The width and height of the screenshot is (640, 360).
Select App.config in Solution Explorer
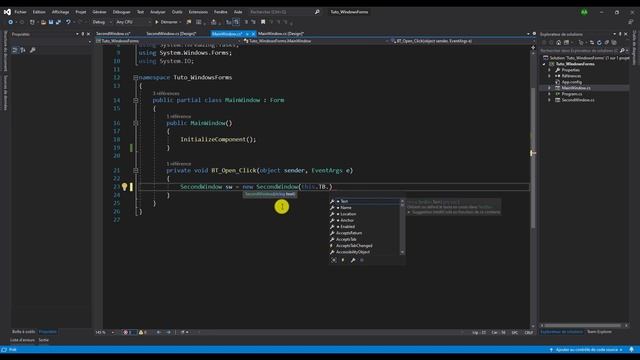(x=571, y=82)
